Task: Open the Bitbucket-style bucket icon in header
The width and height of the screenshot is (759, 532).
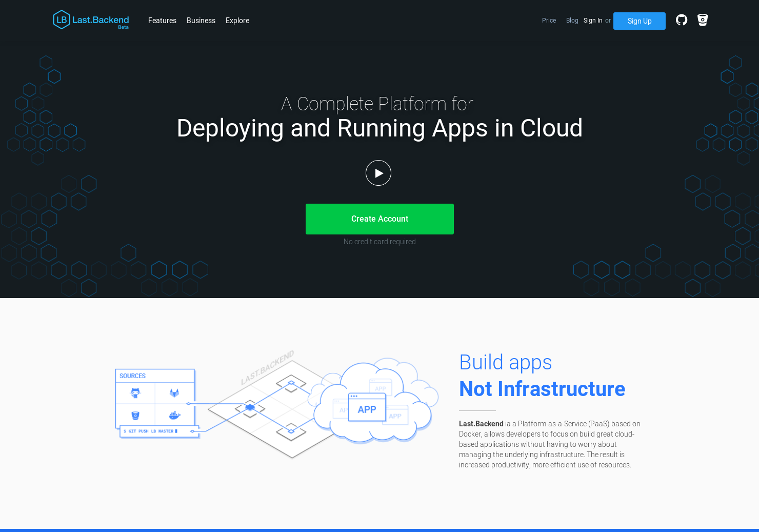Action: pos(703,20)
